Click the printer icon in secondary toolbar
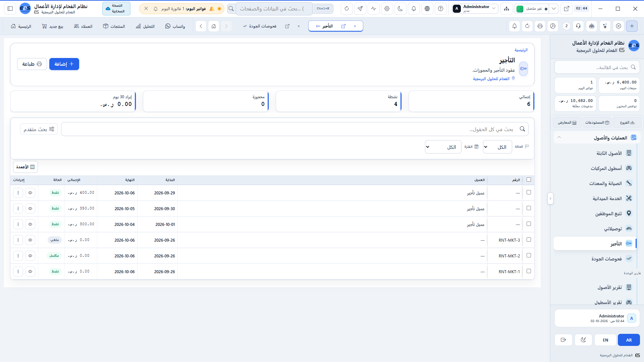 pyautogui.click(x=540, y=26)
